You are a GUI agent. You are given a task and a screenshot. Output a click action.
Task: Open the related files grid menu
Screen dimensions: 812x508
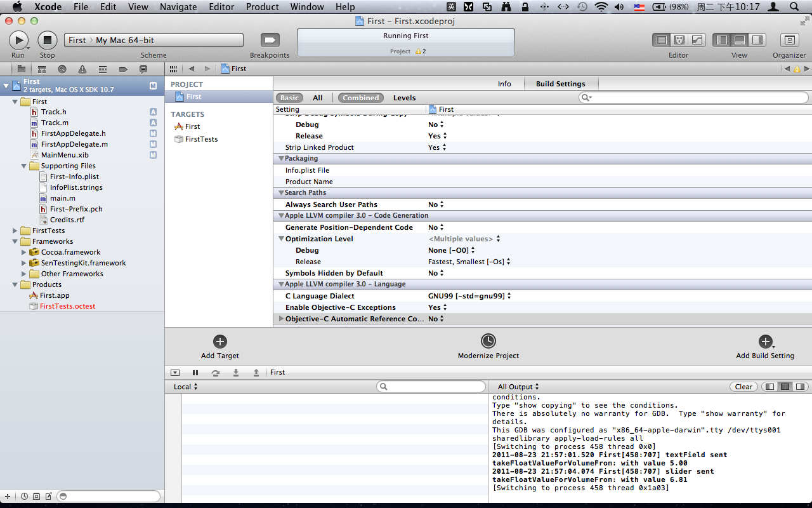click(173, 69)
